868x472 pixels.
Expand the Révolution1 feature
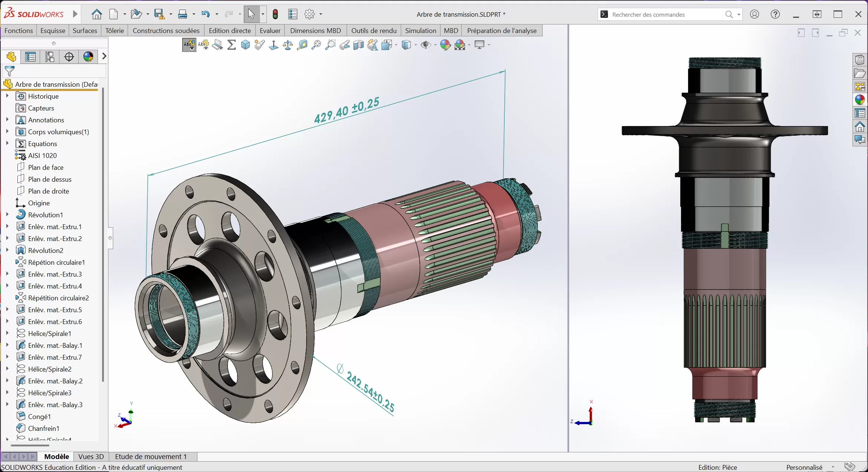7,214
